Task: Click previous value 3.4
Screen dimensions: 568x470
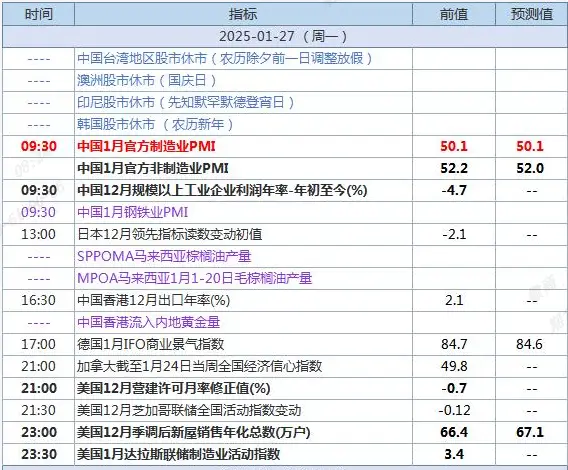Action: click(x=454, y=454)
